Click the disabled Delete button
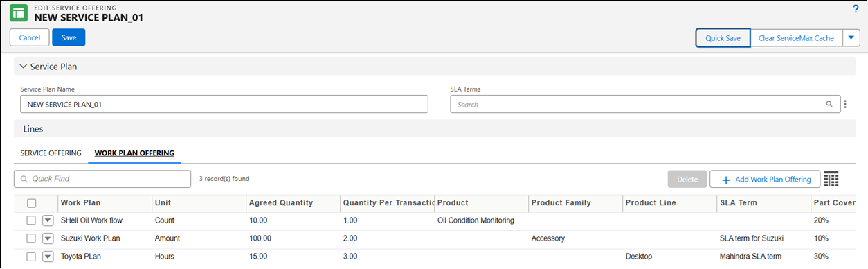The width and height of the screenshot is (868, 269). coord(687,179)
